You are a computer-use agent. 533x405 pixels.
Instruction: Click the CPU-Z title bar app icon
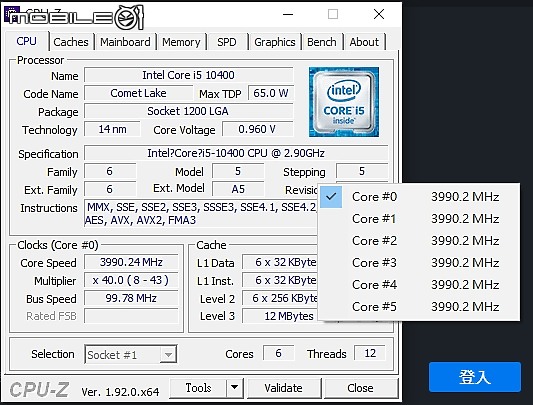[12, 15]
